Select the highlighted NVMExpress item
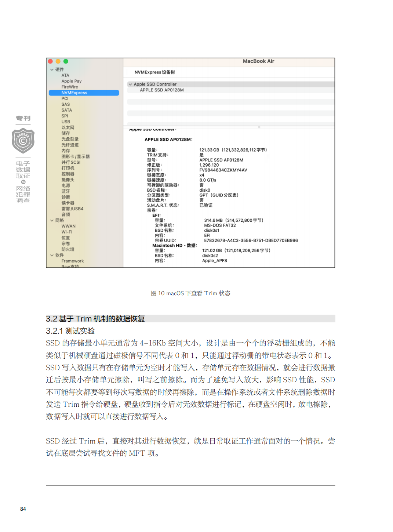The width and height of the screenshot is (393, 532). point(84,93)
